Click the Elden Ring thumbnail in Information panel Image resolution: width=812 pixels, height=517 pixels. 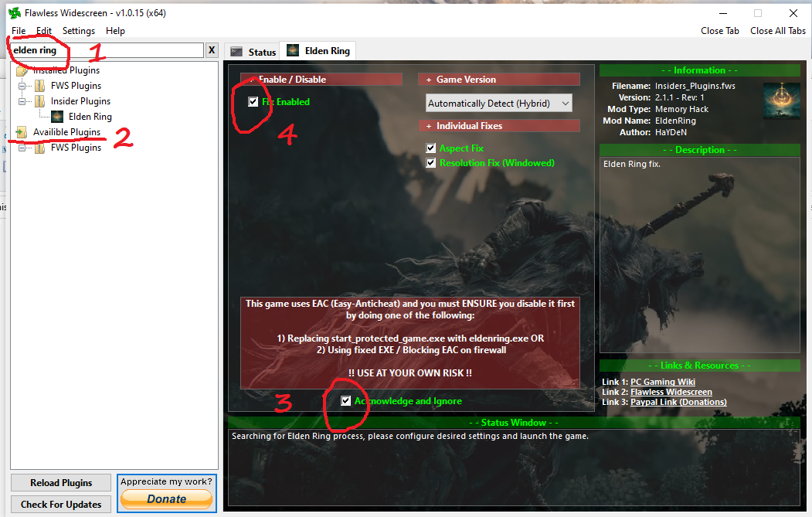coord(781,100)
